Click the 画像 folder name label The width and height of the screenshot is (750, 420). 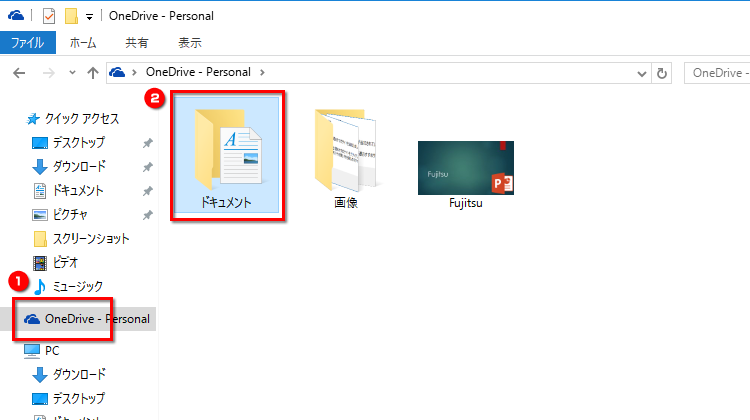click(346, 203)
